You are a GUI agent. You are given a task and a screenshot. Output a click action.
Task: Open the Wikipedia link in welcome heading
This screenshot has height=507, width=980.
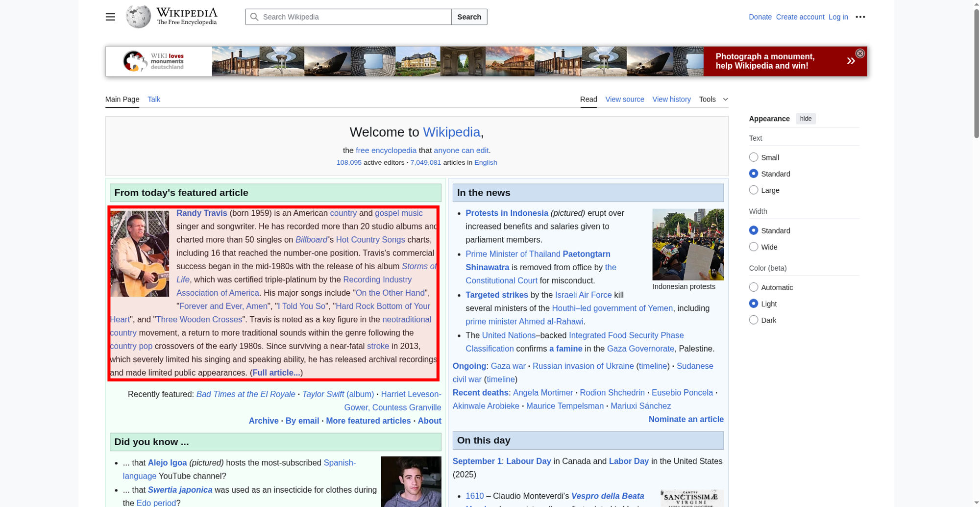tap(451, 132)
